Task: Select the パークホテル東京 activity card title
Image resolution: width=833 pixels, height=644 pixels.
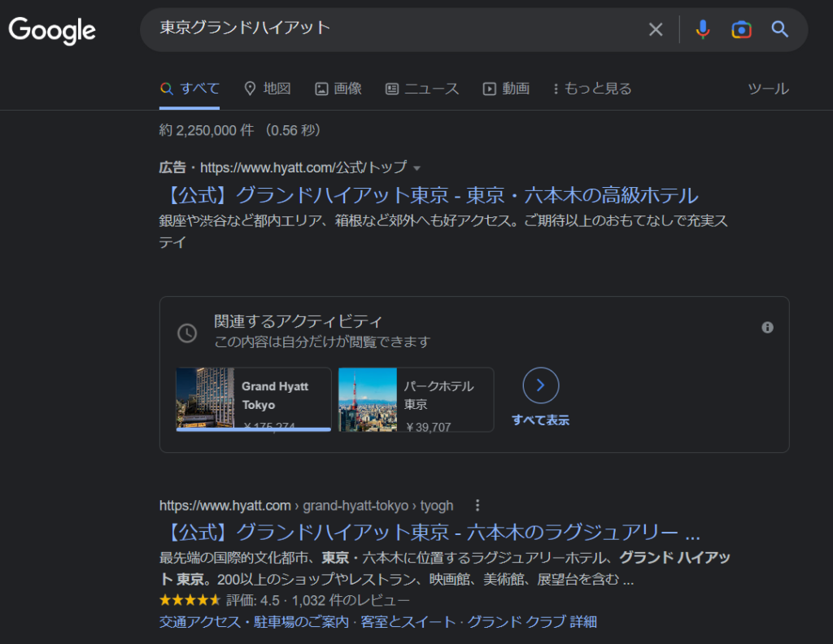Action: coord(438,395)
